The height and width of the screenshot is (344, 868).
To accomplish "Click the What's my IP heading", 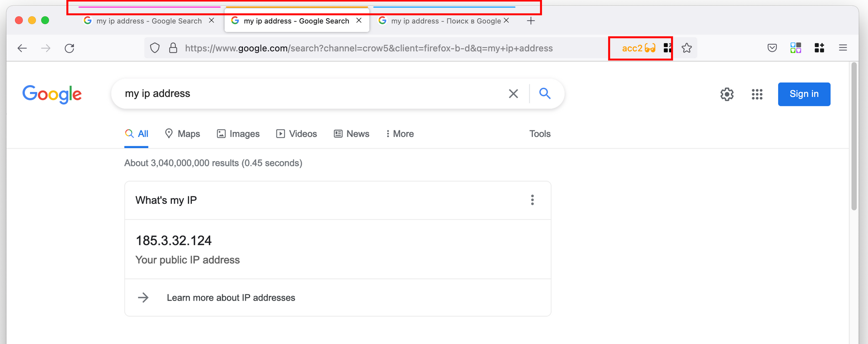I will 166,200.
